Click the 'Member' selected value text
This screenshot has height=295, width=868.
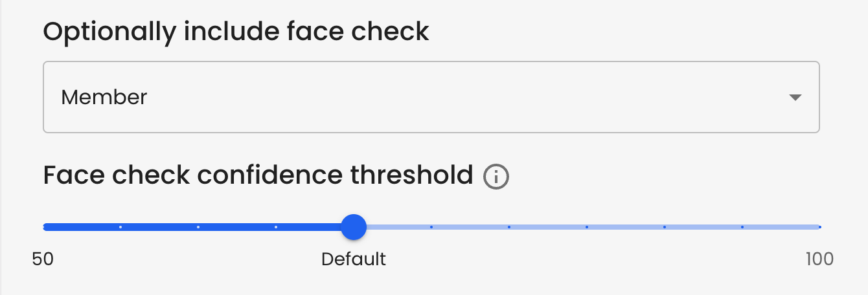click(x=104, y=98)
